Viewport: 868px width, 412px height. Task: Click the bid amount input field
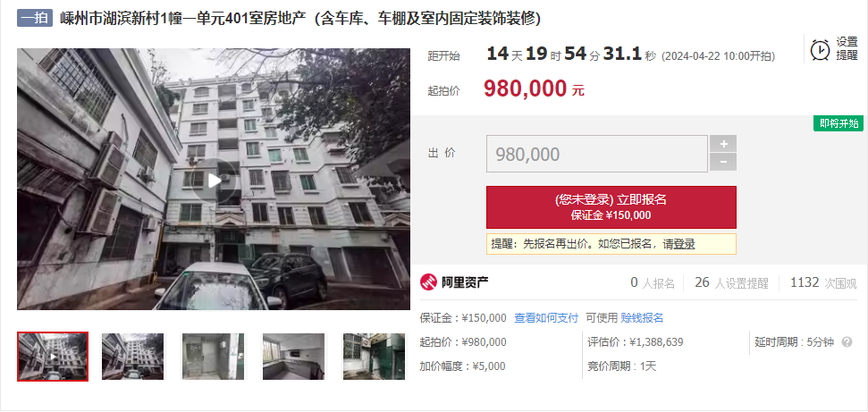click(x=597, y=154)
